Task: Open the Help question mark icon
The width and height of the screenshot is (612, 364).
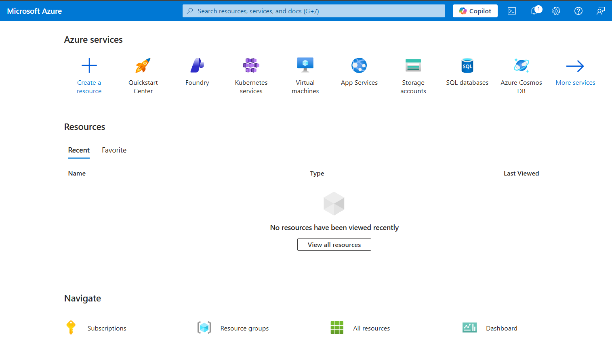Action: pyautogui.click(x=578, y=11)
